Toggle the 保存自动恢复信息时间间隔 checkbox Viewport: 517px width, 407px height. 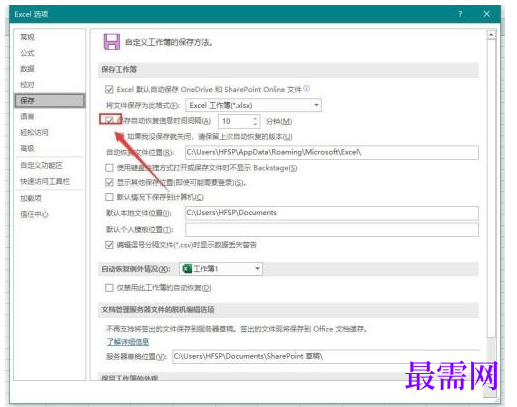click(109, 120)
